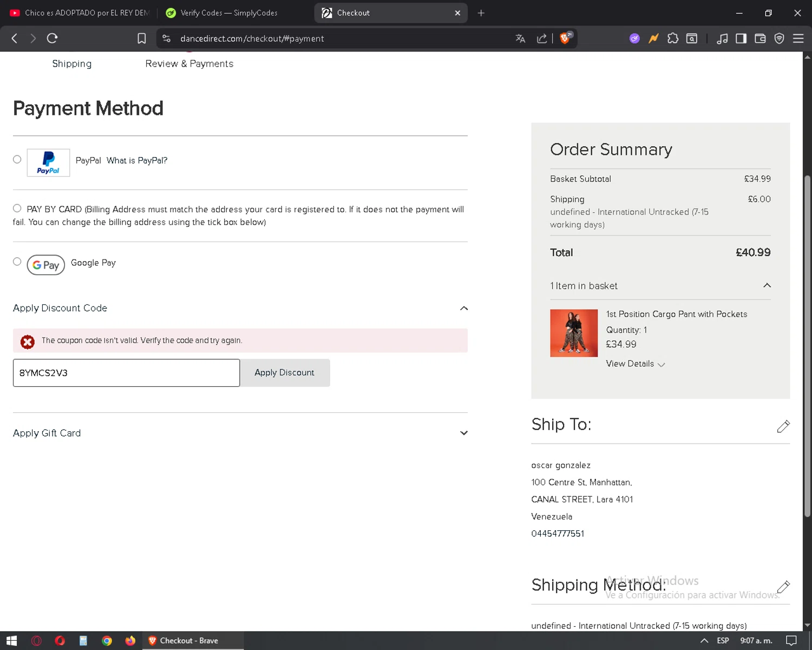Edit the Ship To address pencil
This screenshot has width=812, height=650.
pos(783,426)
